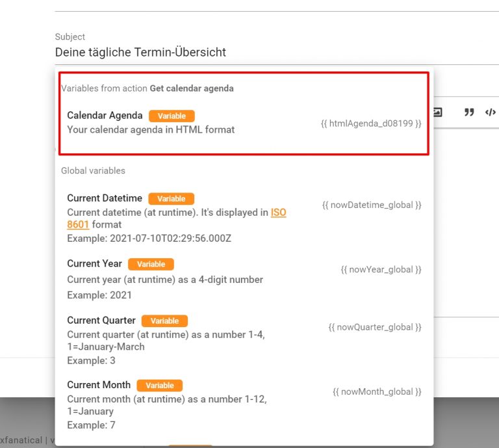Click the nowDatetime_global placeholder text
The image size is (499, 448).
(372, 205)
